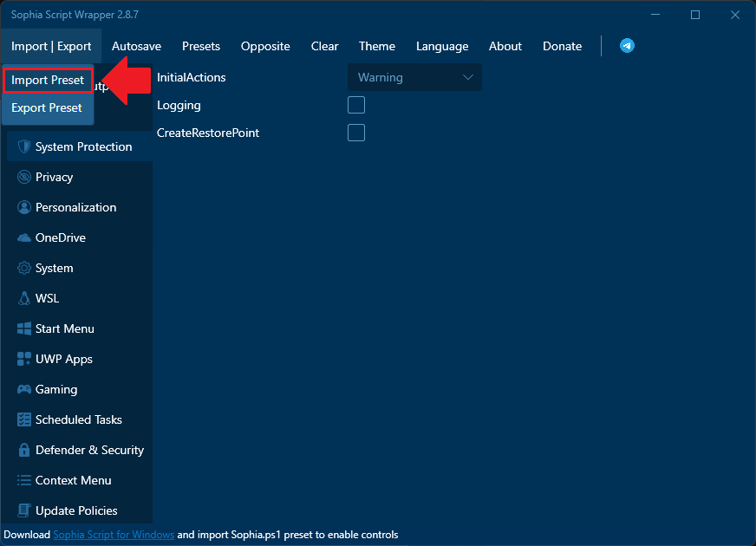Screen dimensions: 756x546
Task: Open the Sophia Script for Windows link
Action: (114, 535)
